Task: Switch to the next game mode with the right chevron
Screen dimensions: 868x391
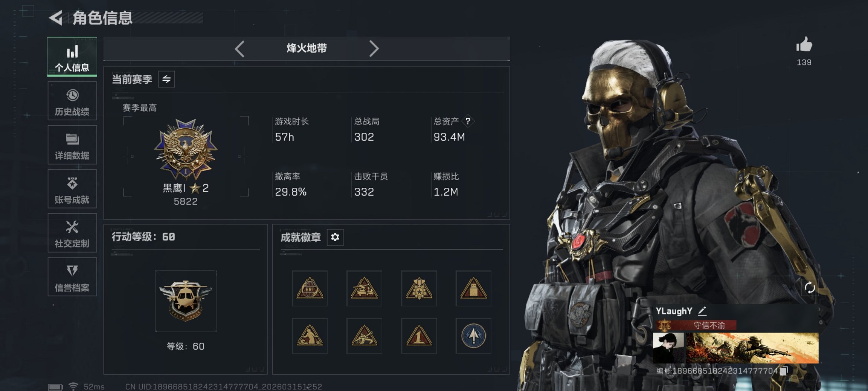Action: click(374, 49)
